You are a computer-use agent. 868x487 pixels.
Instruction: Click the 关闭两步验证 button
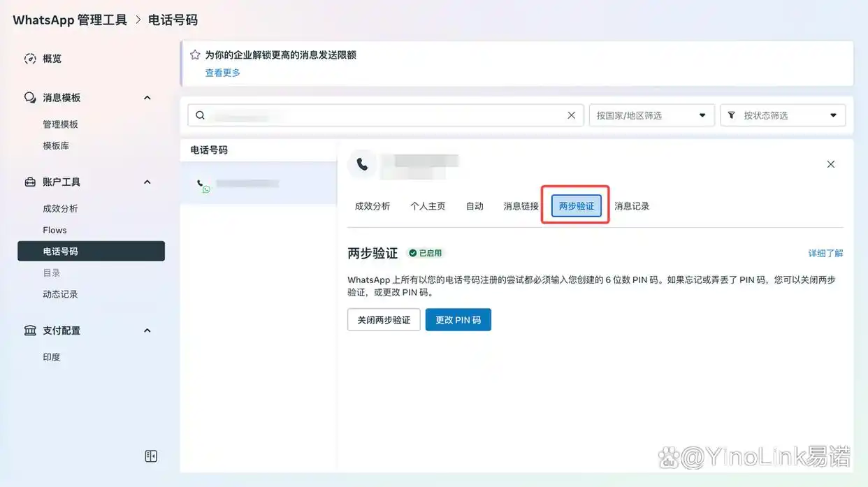pyautogui.click(x=384, y=320)
